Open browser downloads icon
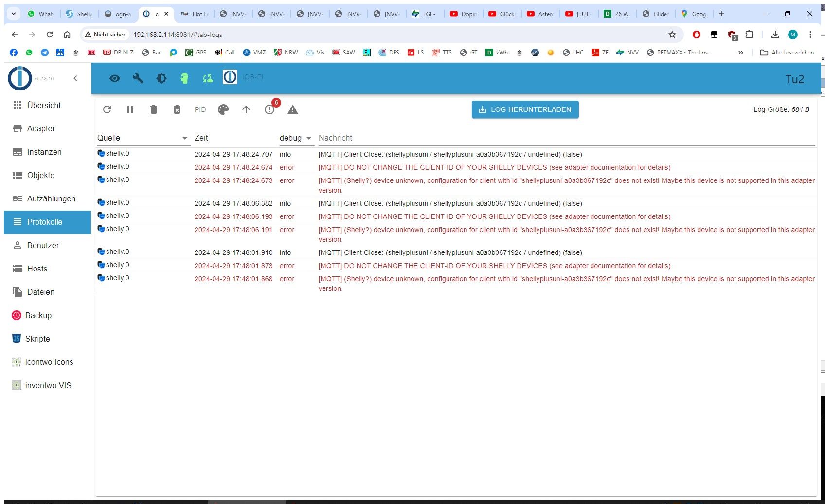The image size is (825, 504). click(x=775, y=35)
